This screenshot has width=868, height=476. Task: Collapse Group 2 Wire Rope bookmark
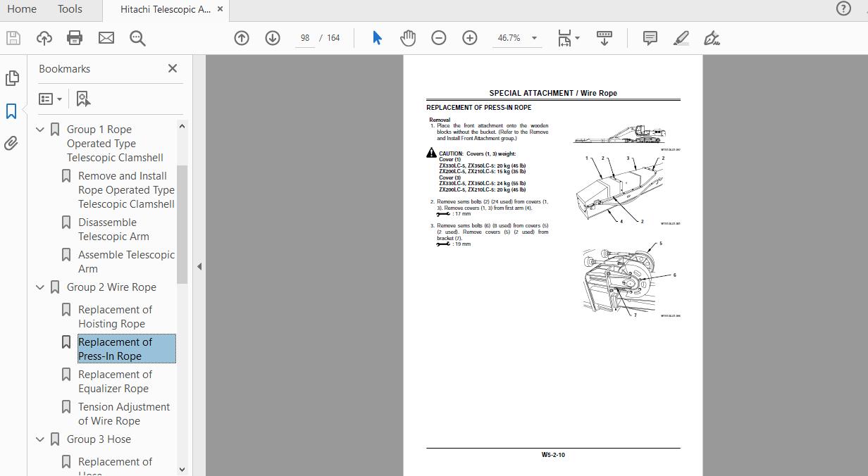[x=40, y=287]
